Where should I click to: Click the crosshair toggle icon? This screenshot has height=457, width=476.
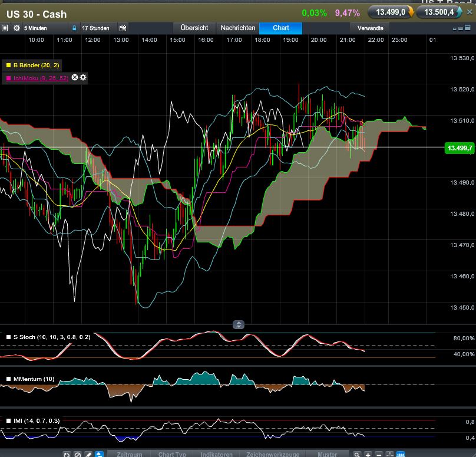click(390, 455)
